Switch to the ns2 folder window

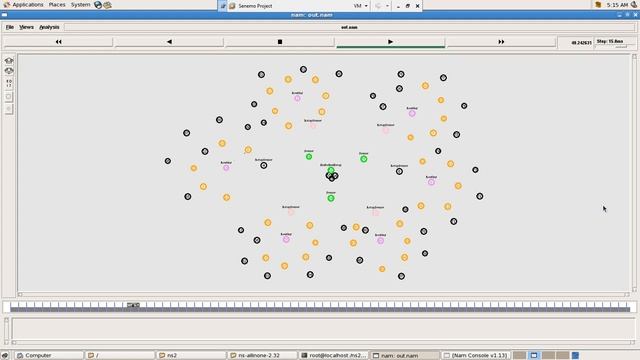191,356
